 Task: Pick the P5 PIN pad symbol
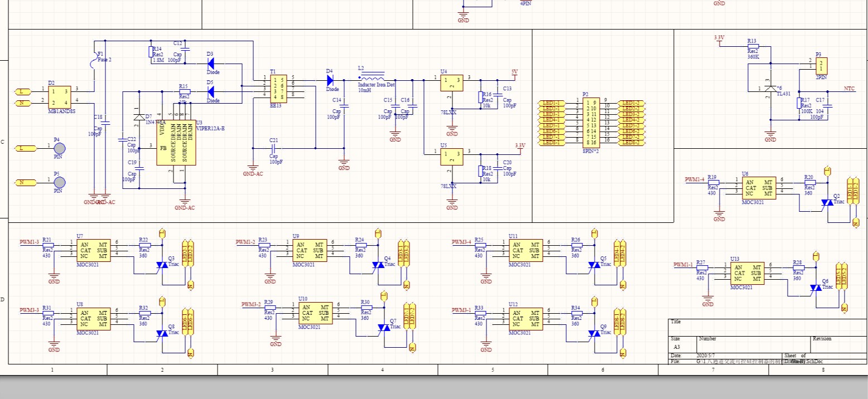pyautogui.click(x=59, y=182)
